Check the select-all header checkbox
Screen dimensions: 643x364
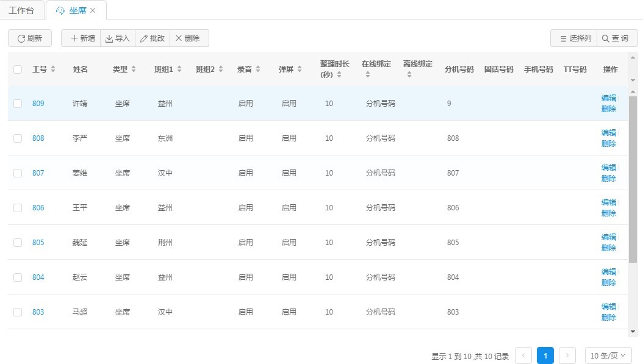(18, 70)
